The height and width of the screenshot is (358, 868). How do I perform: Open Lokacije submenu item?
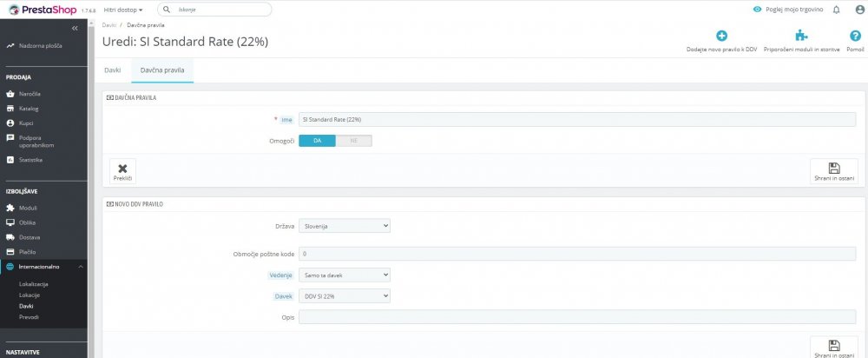[x=30, y=295]
